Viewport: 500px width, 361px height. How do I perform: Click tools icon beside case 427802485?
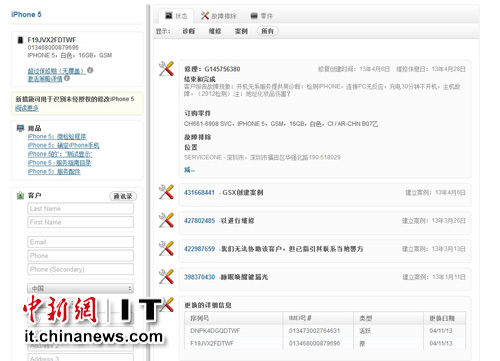pos(166,220)
